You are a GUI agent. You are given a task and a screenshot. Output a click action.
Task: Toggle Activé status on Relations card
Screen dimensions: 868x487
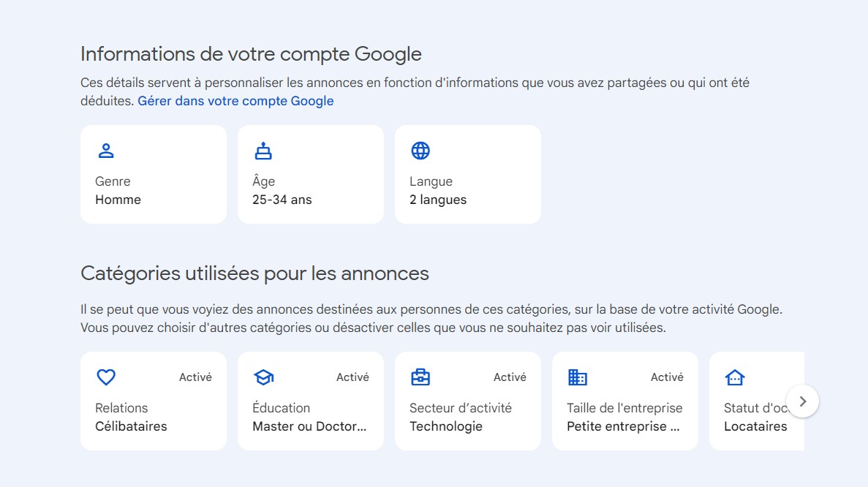click(x=195, y=377)
